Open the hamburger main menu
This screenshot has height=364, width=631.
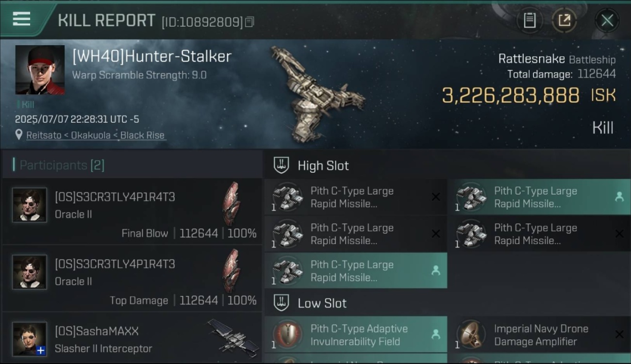21,19
